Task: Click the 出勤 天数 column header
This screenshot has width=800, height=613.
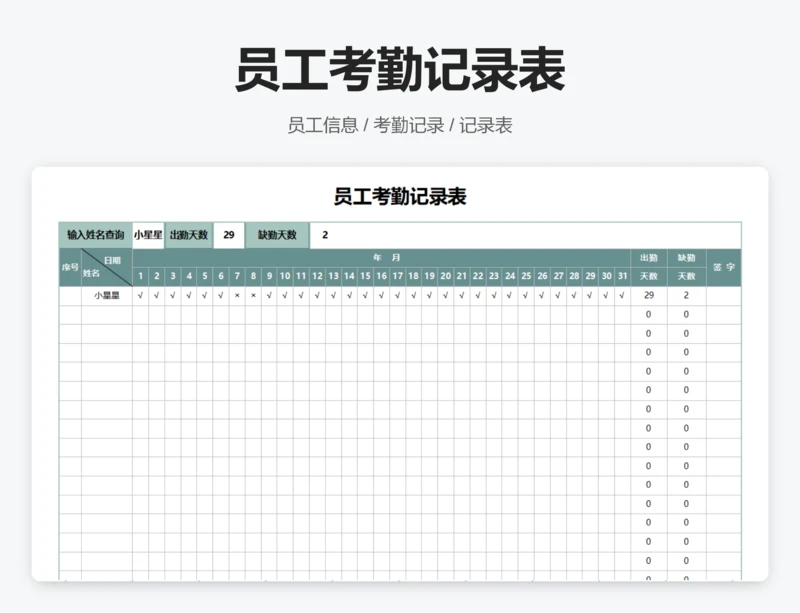Action: pos(649,267)
